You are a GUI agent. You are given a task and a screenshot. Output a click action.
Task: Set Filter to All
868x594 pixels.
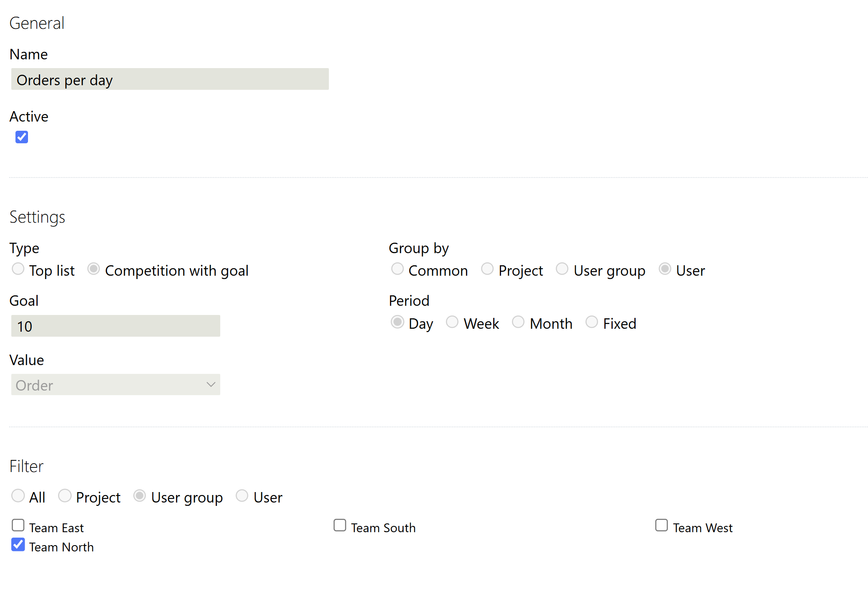coord(18,496)
